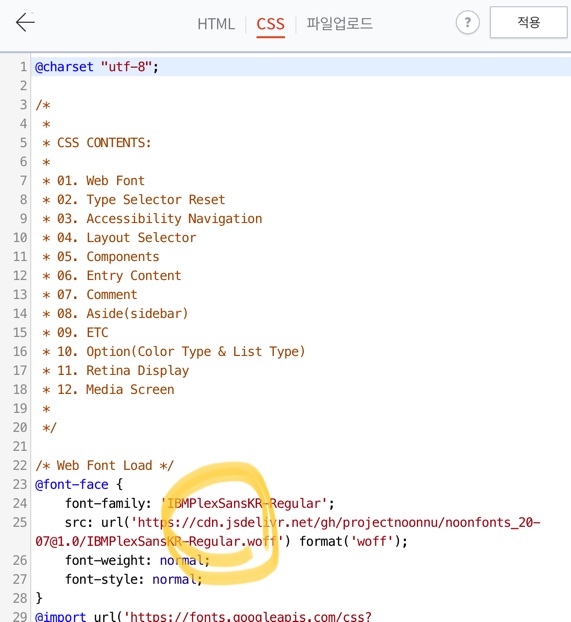Open the help question mark icon

point(467,23)
